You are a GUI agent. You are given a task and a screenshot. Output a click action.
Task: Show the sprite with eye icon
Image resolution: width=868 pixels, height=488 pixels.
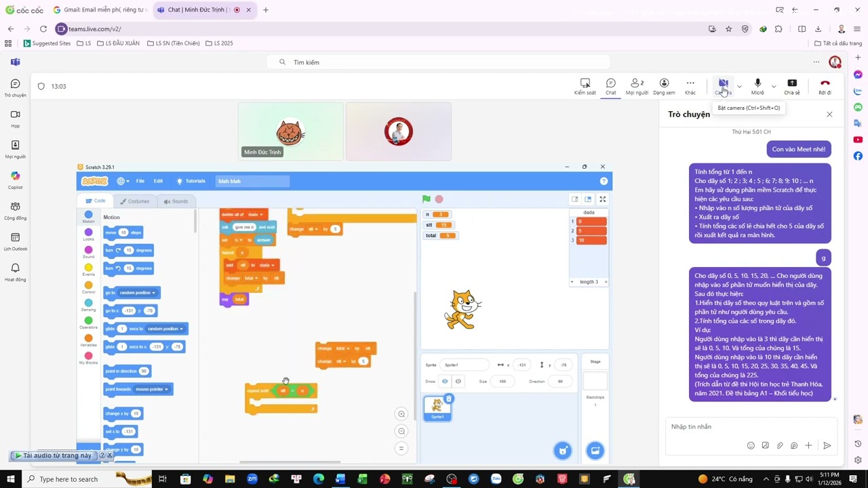point(445,382)
